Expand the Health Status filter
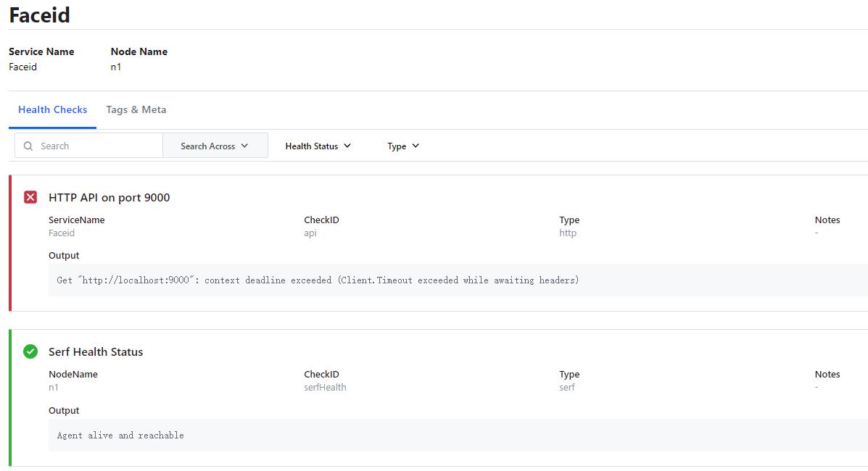 [x=318, y=146]
